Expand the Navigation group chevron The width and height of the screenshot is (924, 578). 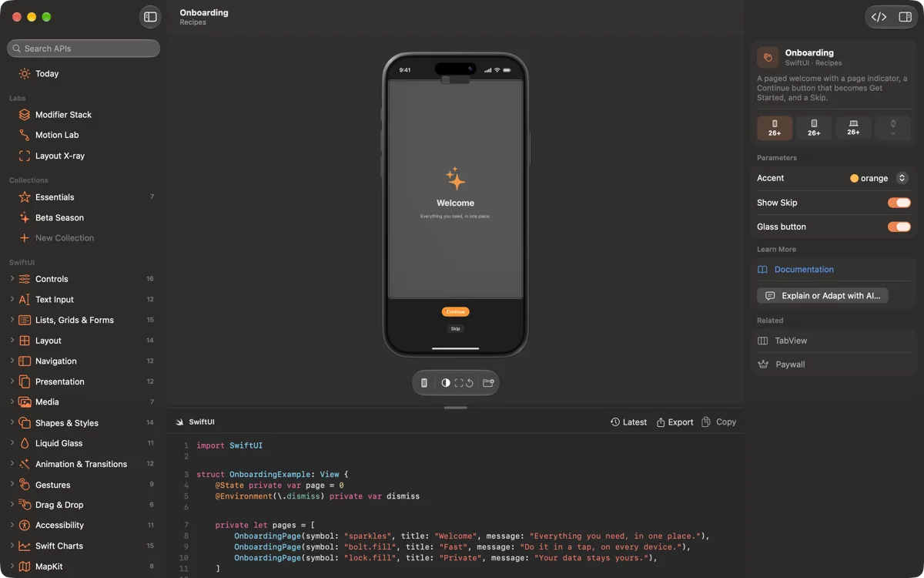(x=12, y=361)
